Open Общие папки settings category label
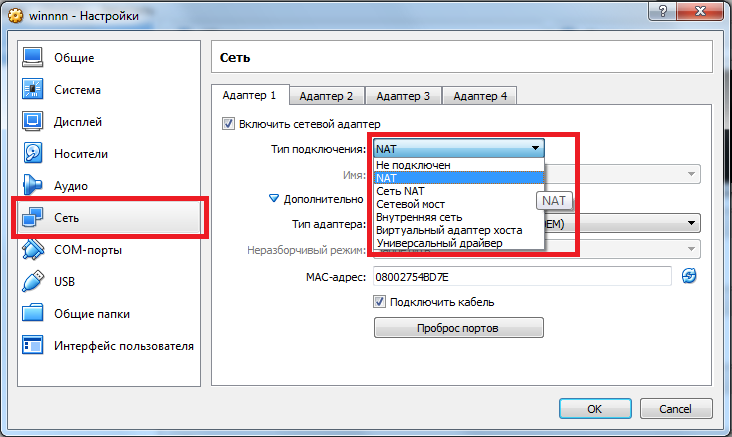732x437 pixels. [x=92, y=314]
